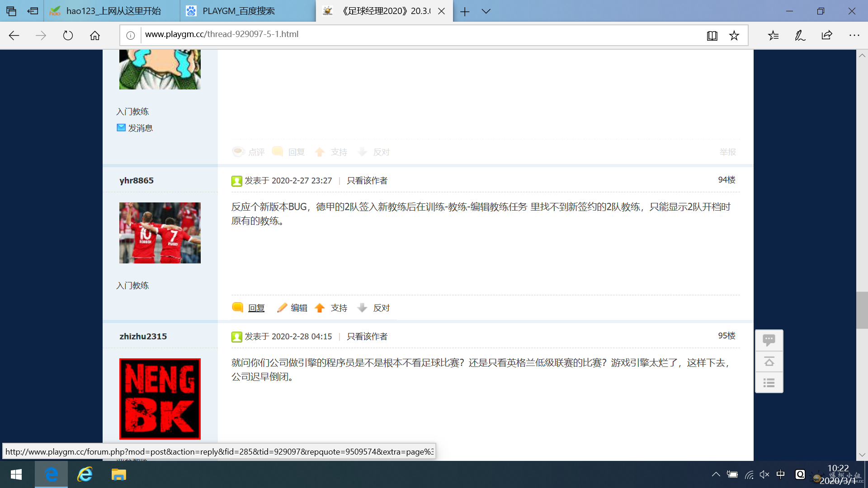Viewport: 868px width, 488px height.
Task: Open the reading view book icon
Action: pyautogui.click(x=712, y=35)
